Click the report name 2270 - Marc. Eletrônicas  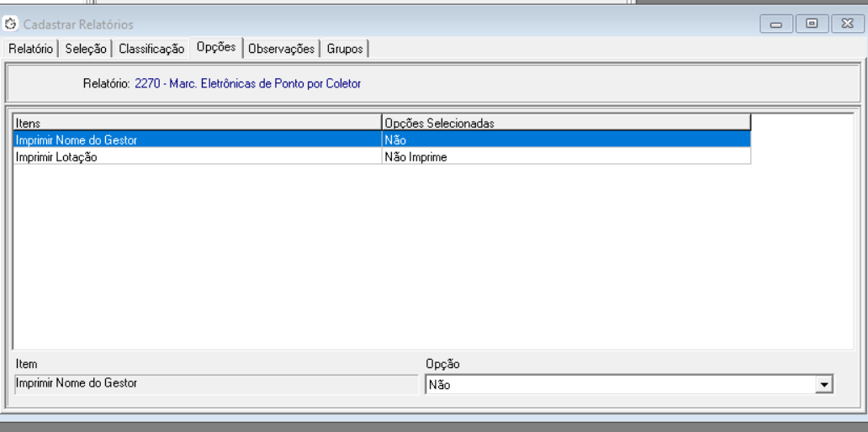click(247, 84)
